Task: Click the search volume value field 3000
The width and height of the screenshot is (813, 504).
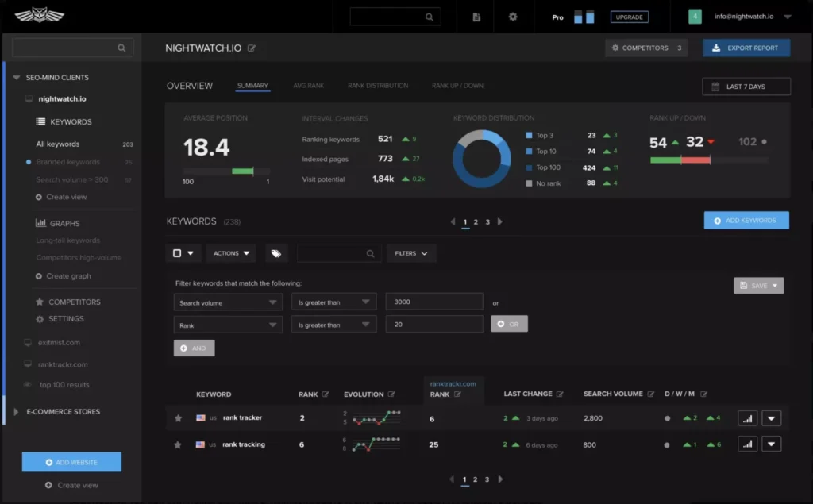Action: coord(434,302)
